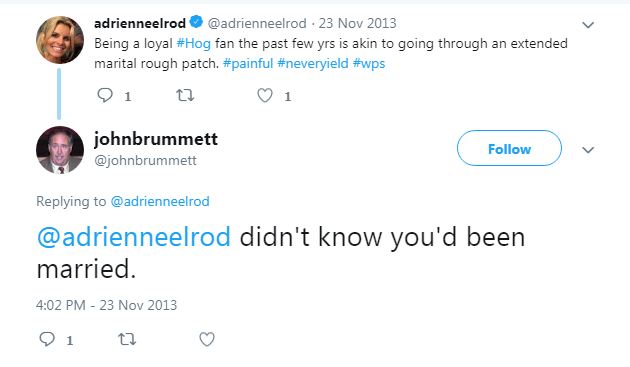Click the 4:02 PM - 23 Nov 2013 timestamp
630x367 pixels.
[x=106, y=305]
